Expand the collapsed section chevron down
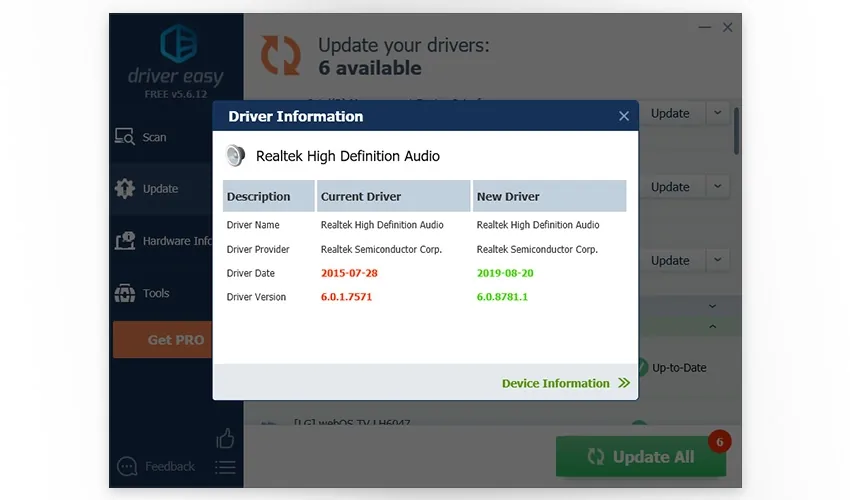Image resolution: width=850 pixels, height=500 pixels. pyautogui.click(x=713, y=306)
